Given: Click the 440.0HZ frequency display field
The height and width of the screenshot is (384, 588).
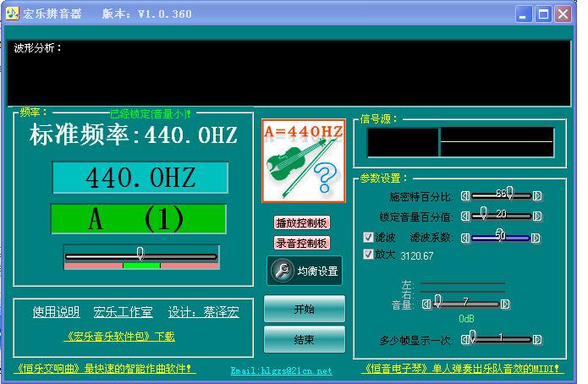Looking at the screenshot, I should (x=140, y=178).
